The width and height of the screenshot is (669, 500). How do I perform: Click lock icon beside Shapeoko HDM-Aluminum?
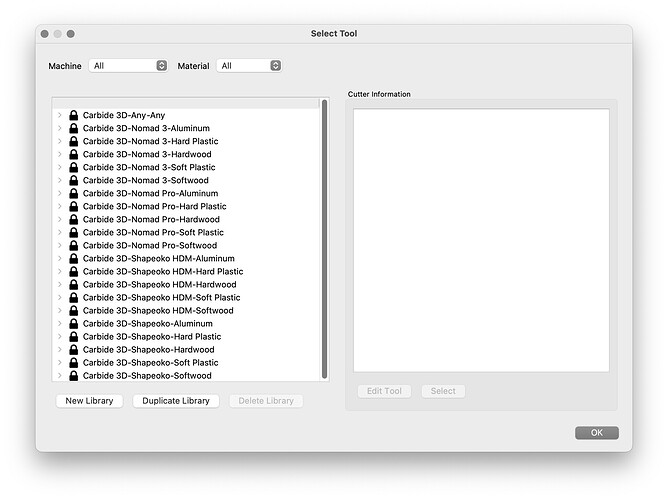pyautogui.click(x=74, y=259)
